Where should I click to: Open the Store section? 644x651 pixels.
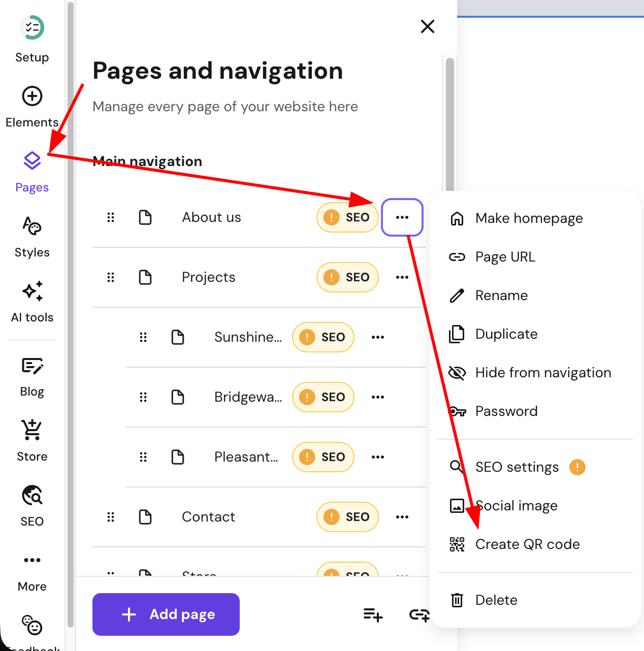tap(32, 430)
